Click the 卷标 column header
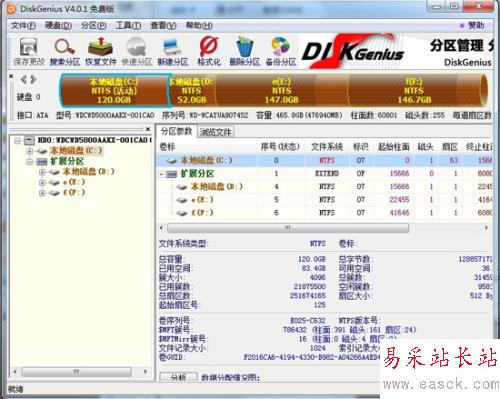Image resolution: width=500 pixels, height=399 pixels. pyautogui.click(x=167, y=147)
